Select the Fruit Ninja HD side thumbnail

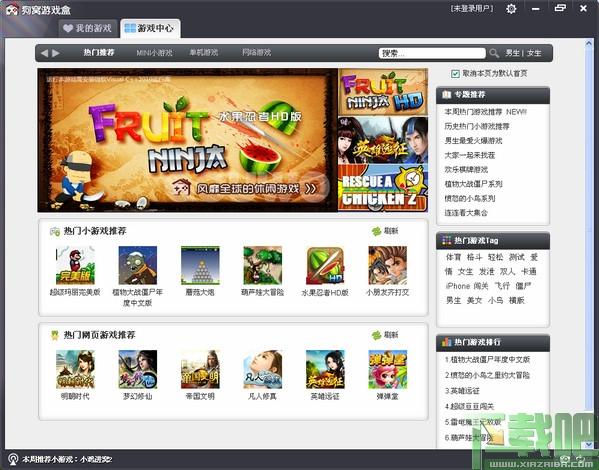click(x=383, y=92)
